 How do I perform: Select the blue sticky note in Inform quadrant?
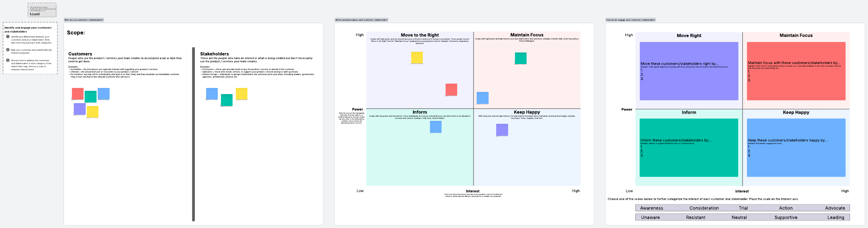(x=435, y=127)
